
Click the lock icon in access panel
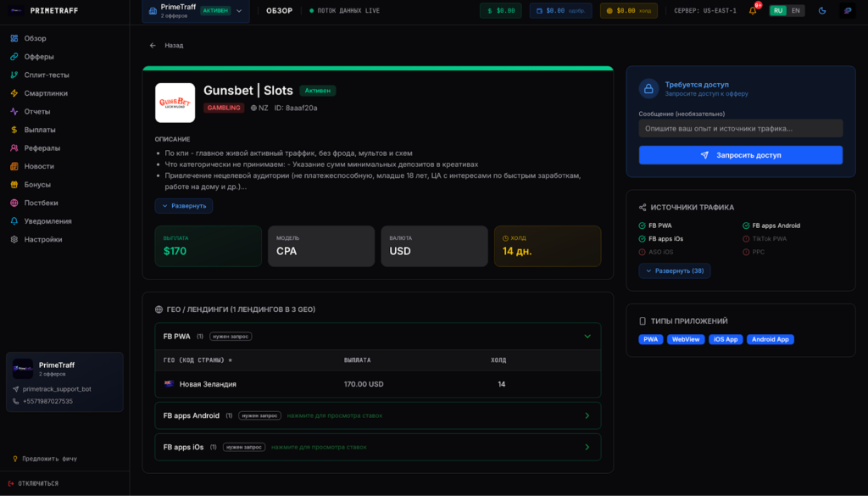pyautogui.click(x=648, y=88)
